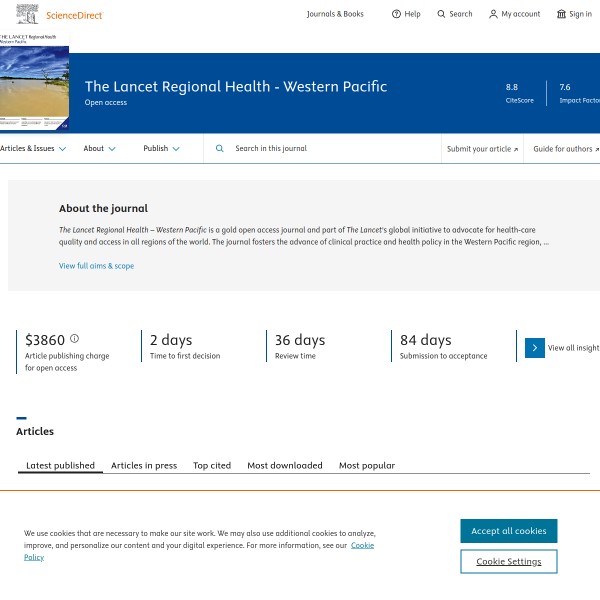Screen dimensions: 600x600
Task: Click the Submit your article link
Action: [x=482, y=148]
